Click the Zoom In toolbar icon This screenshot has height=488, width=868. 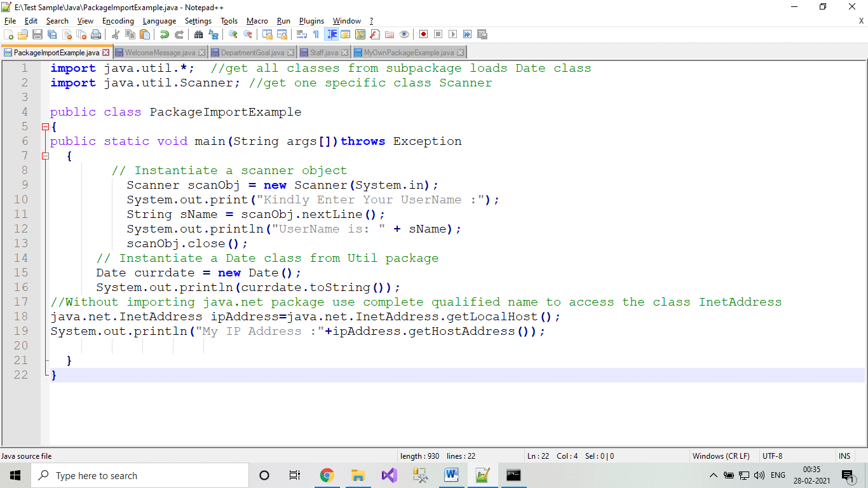click(232, 34)
